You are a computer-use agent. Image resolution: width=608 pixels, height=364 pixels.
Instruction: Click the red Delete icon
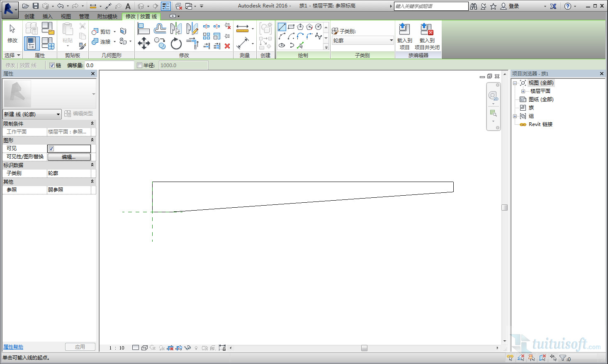click(227, 46)
